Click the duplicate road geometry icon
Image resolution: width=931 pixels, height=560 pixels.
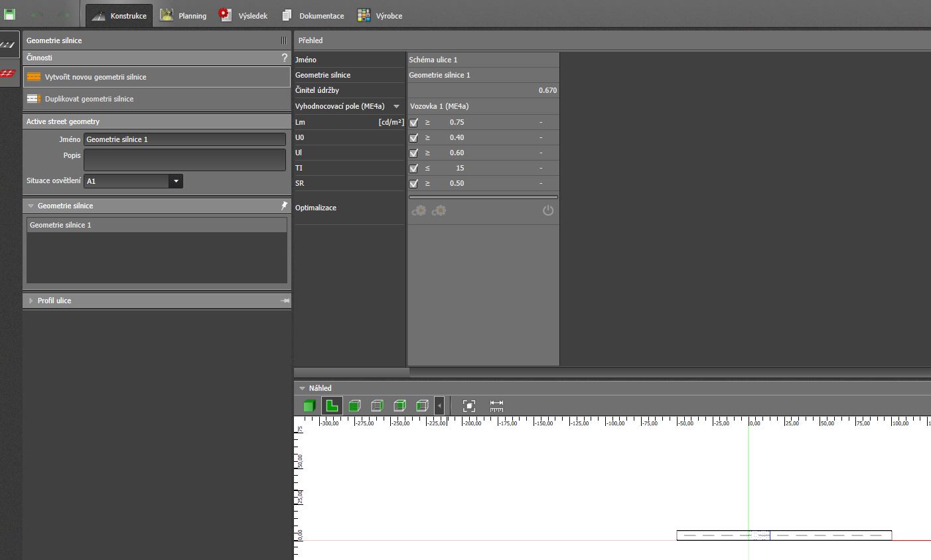[x=34, y=99]
